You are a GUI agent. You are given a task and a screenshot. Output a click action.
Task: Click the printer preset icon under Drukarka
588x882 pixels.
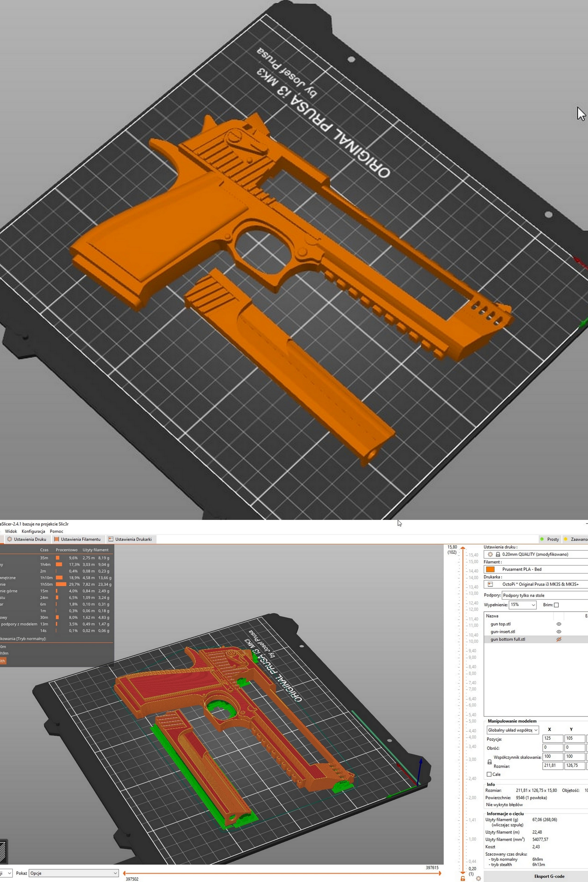coord(490,584)
